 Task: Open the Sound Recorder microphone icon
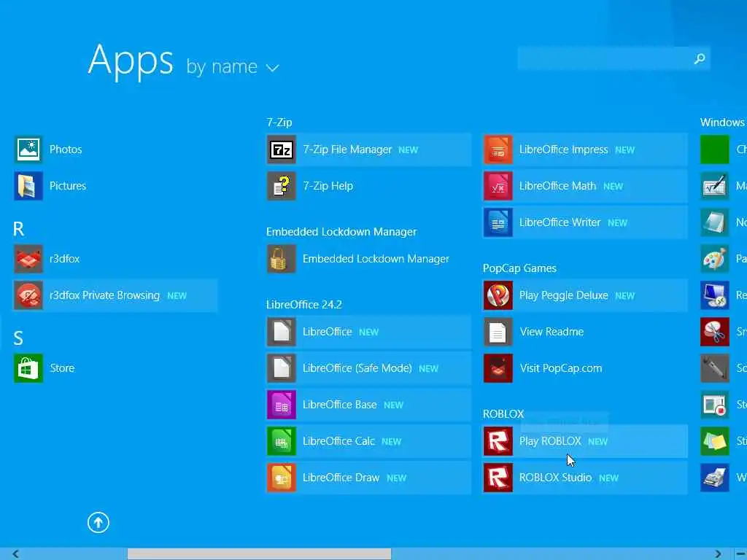point(715,368)
